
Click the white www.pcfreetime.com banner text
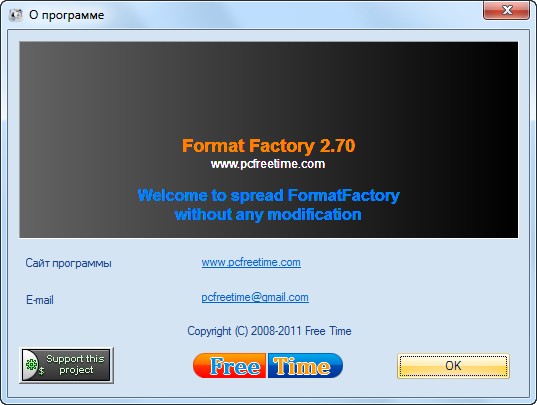tap(268, 164)
